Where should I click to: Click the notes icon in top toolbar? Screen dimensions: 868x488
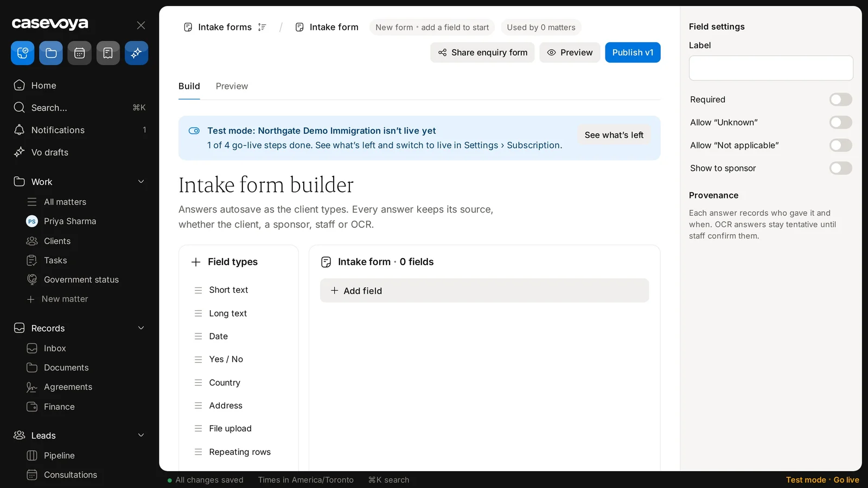pos(108,53)
